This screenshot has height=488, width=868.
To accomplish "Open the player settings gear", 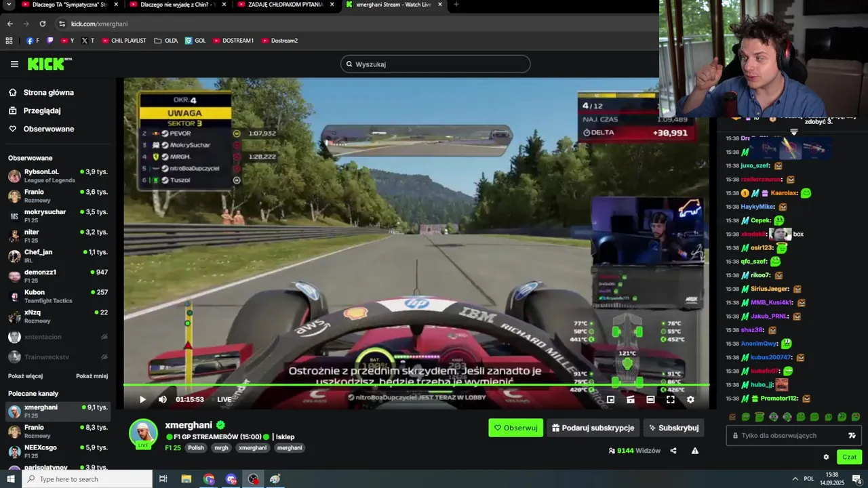I will (690, 399).
